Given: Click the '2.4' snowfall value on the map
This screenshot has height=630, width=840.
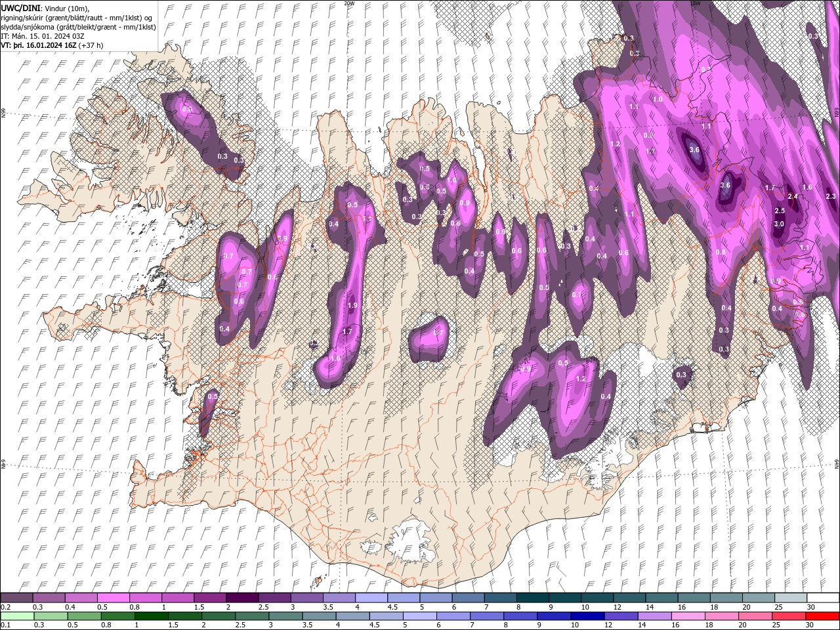Looking at the screenshot, I should pyautogui.click(x=793, y=196).
